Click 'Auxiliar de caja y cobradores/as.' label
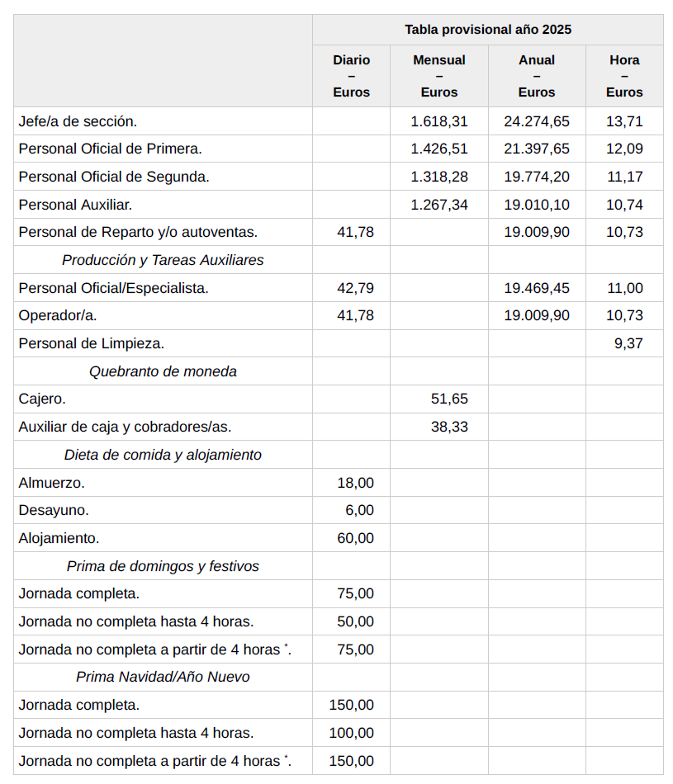This screenshot has width=673, height=784. coord(125,427)
